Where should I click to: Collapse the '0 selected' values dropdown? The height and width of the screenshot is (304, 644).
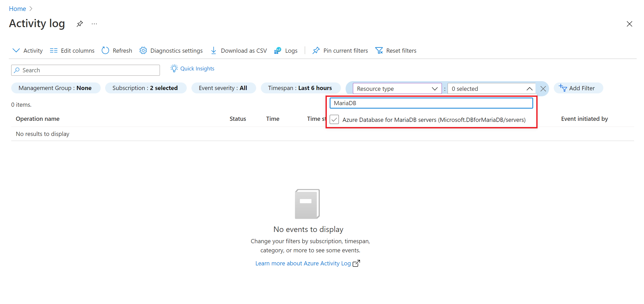coord(529,88)
